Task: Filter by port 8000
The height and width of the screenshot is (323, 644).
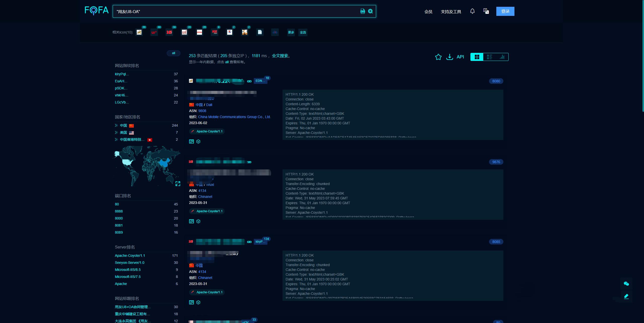Action: point(119,218)
